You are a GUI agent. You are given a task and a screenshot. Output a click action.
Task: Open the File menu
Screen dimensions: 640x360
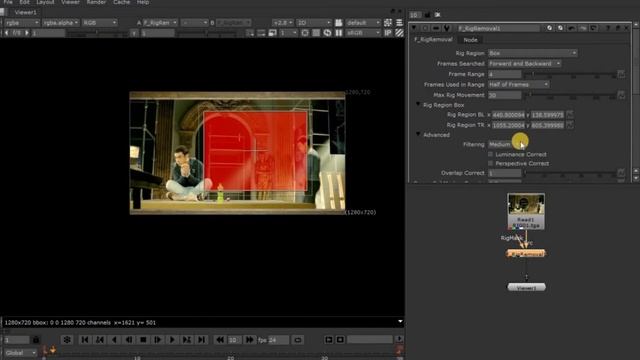(8, 2)
